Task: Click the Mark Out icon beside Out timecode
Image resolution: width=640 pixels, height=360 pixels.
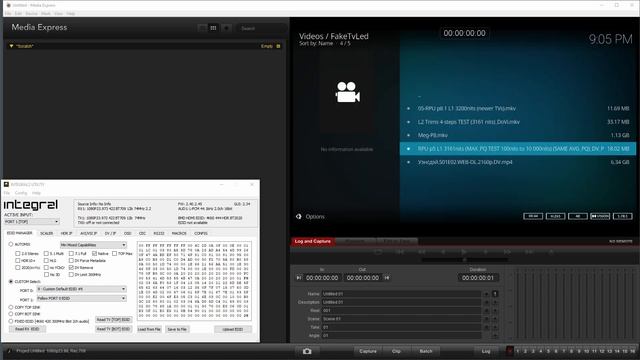Action: click(387, 278)
